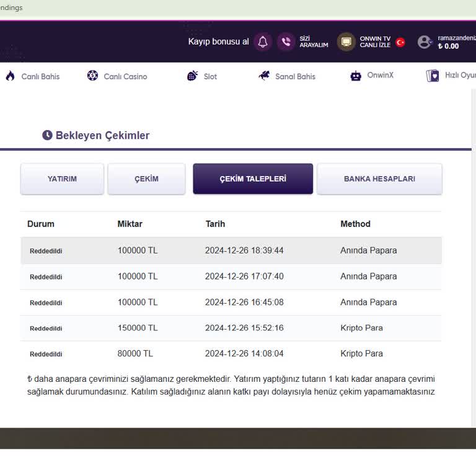Click Anında Papara in the 16:45:08 row
The height and width of the screenshot is (476, 476).
369,302
